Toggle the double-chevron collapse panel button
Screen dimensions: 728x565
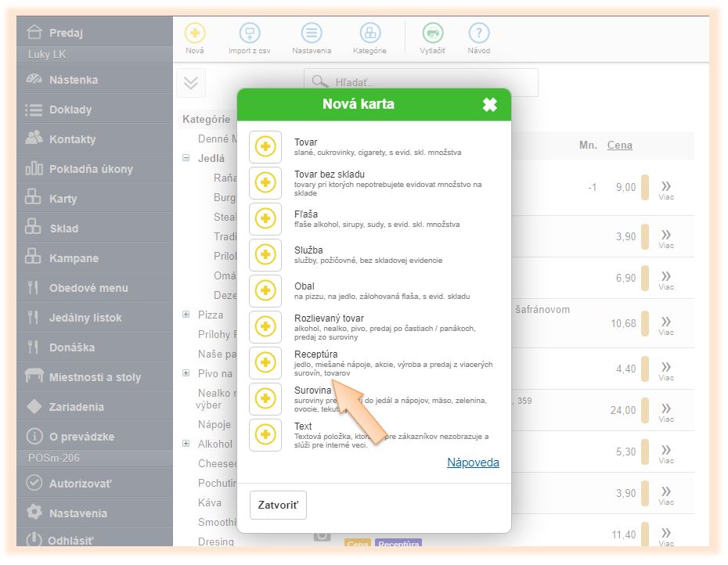(192, 83)
